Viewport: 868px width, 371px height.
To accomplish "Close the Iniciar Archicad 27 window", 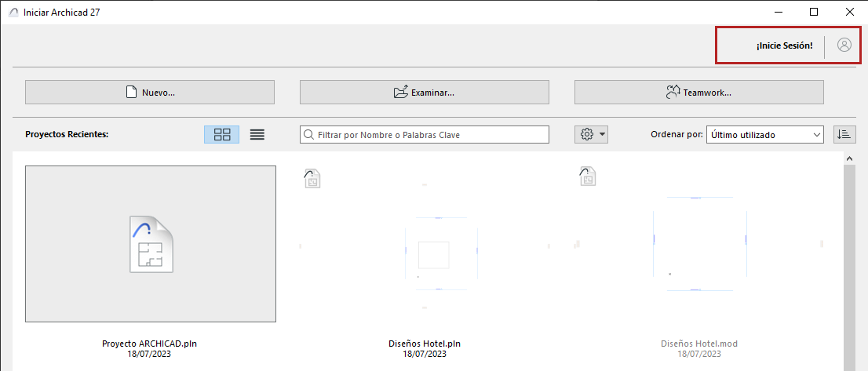I will (x=849, y=13).
